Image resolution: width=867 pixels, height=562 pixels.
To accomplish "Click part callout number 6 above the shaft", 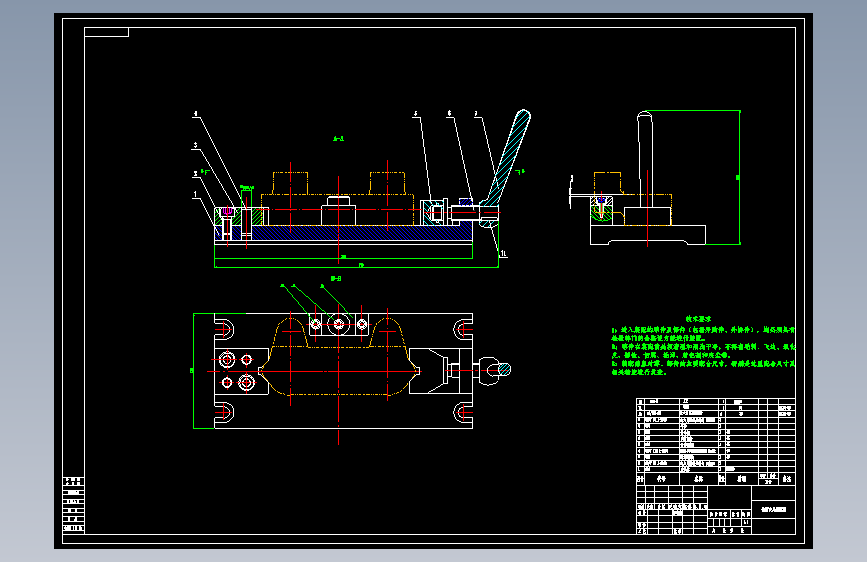I will (x=449, y=113).
